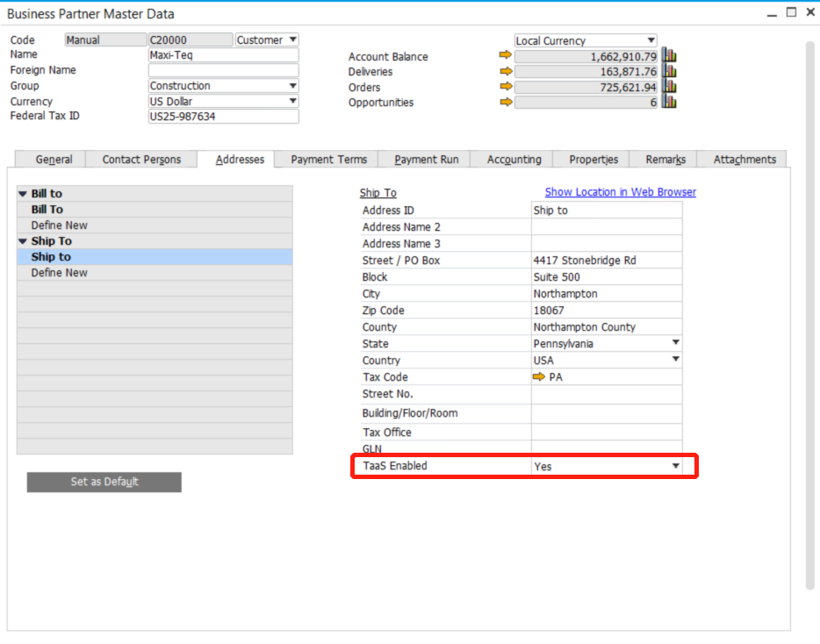820x644 pixels.
Task: Click the Foreign Name input field
Action: pyautogui.click(x=222, y=69)
